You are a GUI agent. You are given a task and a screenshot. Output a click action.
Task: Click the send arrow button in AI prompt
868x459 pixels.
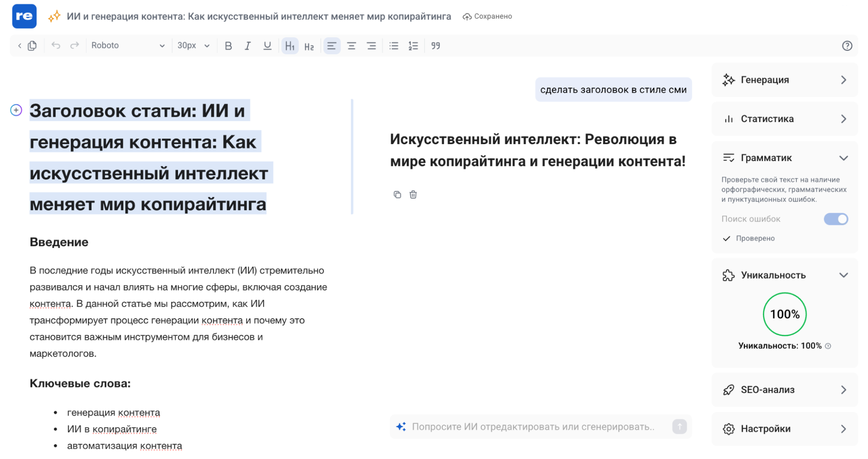pyautogui.click(x=679, y=426)
